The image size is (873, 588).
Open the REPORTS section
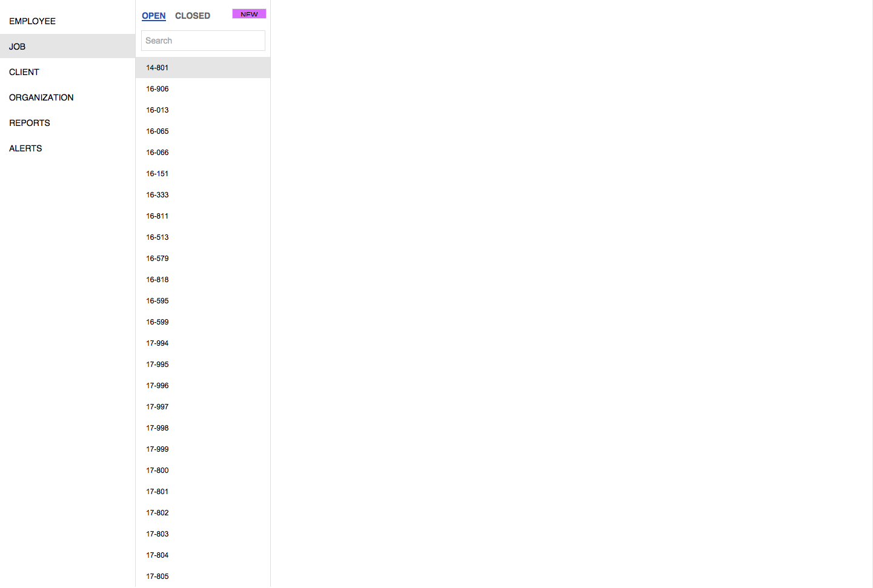(67, 123)
